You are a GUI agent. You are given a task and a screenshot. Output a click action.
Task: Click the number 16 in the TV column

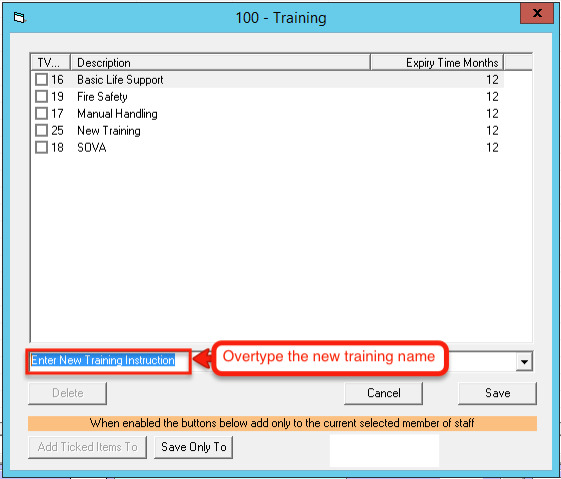coord(57,79)
